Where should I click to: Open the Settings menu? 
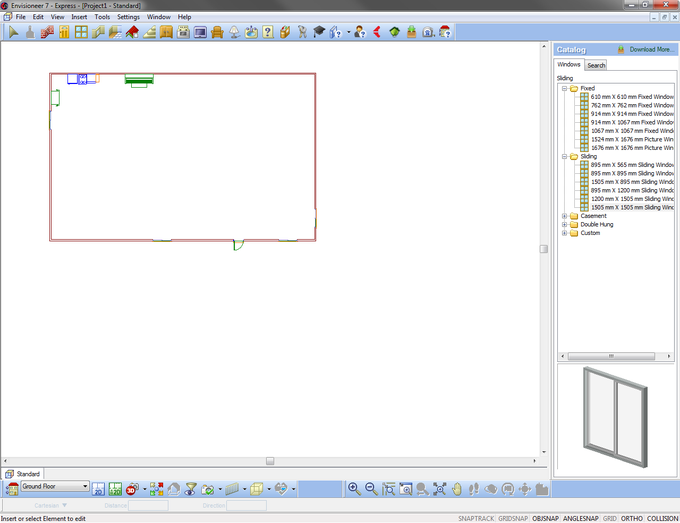tap(128, 17)
